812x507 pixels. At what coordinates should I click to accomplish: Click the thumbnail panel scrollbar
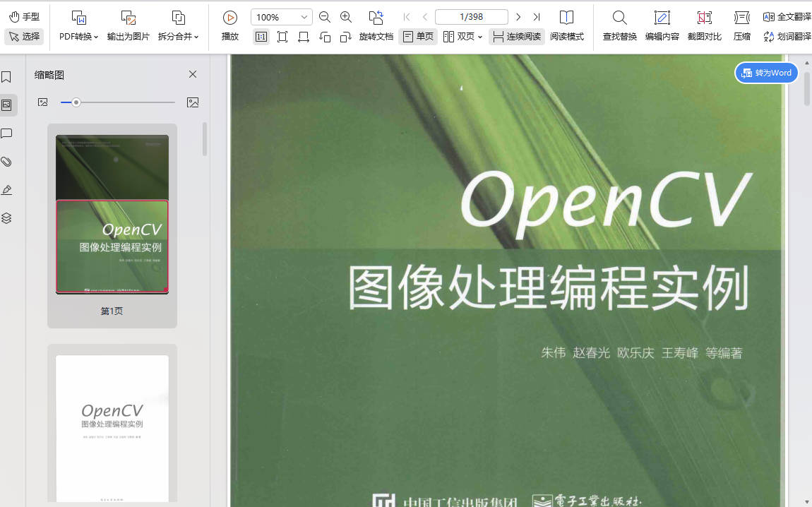click(205, 139)
